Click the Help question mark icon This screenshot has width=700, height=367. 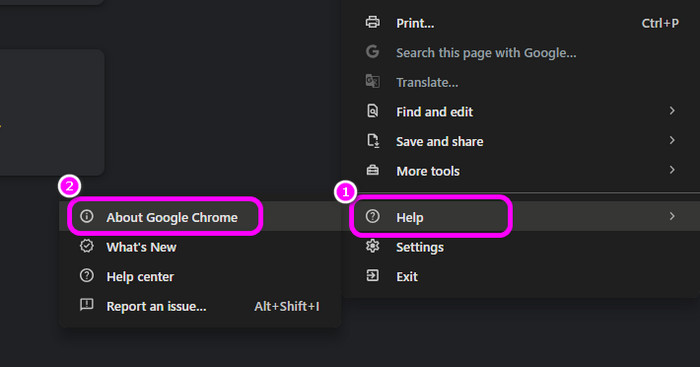pos(372,217)
